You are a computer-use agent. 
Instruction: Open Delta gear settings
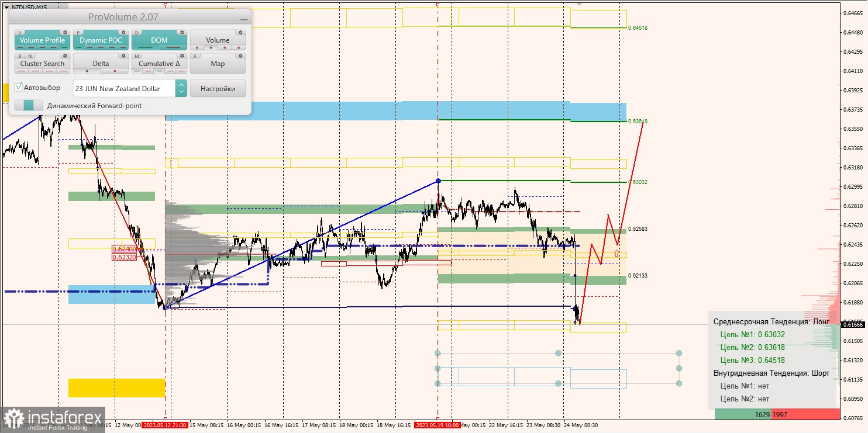(123, 56)
